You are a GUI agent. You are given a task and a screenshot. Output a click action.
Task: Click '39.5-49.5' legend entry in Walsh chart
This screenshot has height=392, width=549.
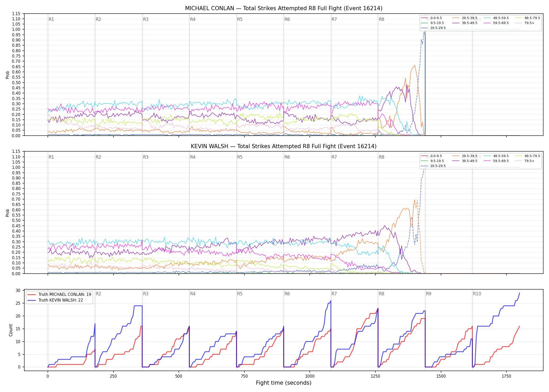pos(465,161)
